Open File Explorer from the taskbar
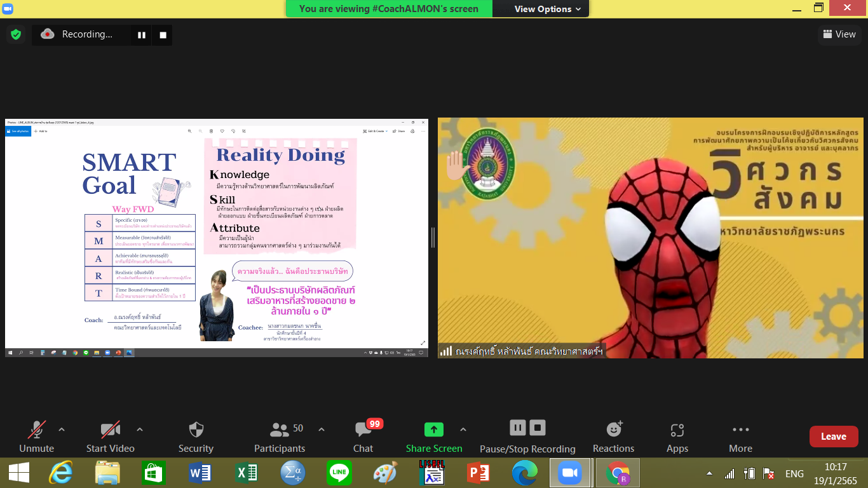 tap(107, 473)
